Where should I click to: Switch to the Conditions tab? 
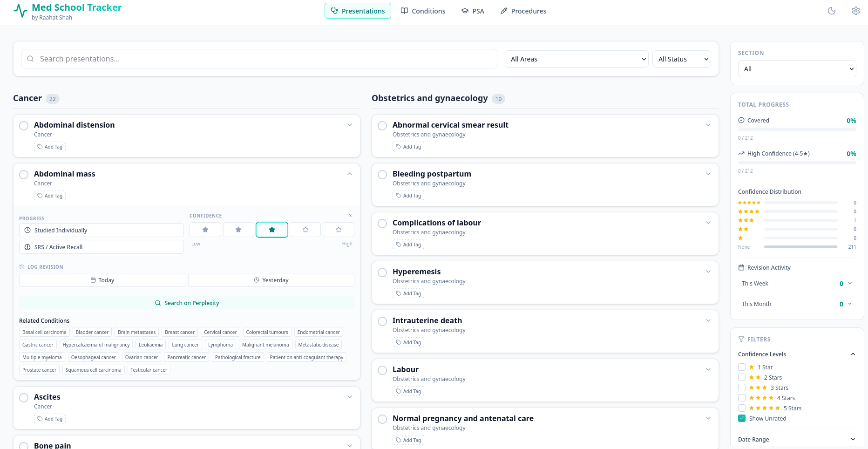[x=423, y=11]
